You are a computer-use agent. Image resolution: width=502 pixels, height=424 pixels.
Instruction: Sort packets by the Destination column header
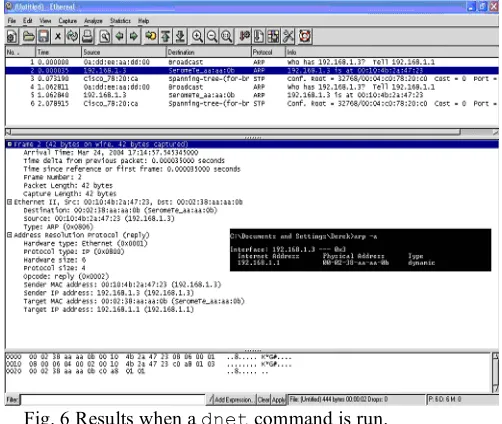[x=208, y=52]
